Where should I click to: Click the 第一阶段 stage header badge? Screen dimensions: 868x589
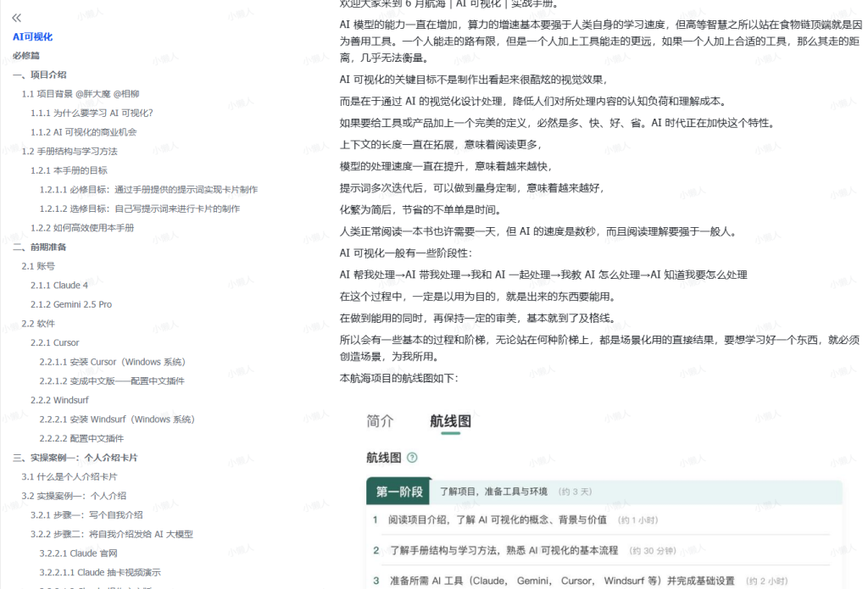click(x=399, y=492)
